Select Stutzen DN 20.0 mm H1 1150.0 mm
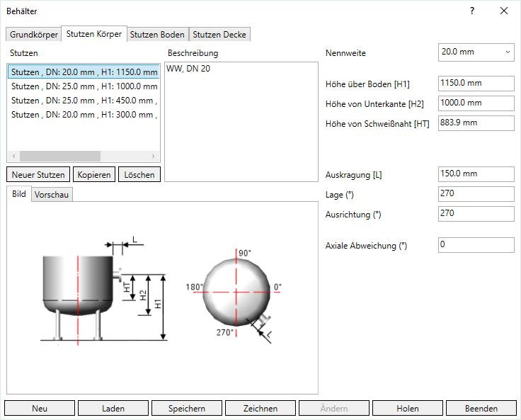 pyautogui.click(x=84, y=72)
